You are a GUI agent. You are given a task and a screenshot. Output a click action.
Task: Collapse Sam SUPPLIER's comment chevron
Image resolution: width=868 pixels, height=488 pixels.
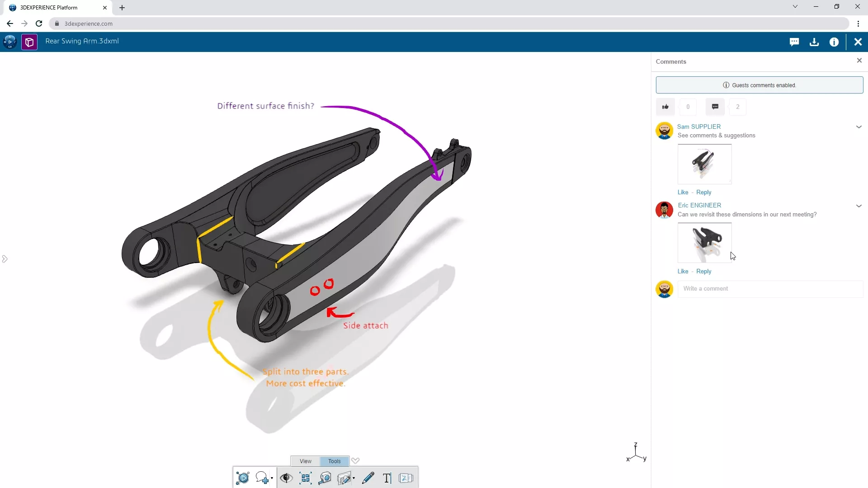pos(859,127)
